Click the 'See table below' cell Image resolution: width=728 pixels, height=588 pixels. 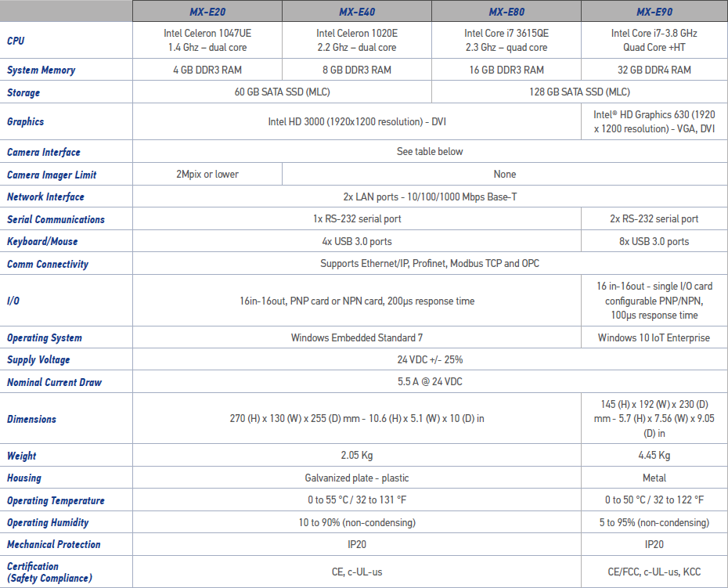(x=430, y=151)
